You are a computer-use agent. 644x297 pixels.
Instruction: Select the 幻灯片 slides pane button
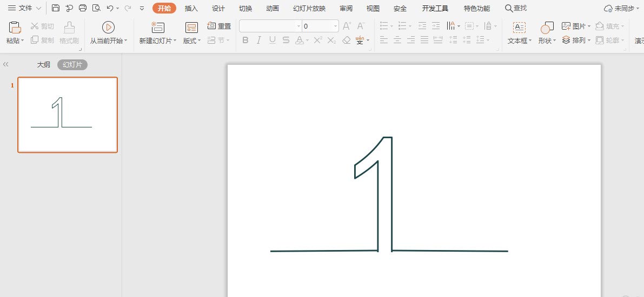pyautogui.click(x=72, y=65)
